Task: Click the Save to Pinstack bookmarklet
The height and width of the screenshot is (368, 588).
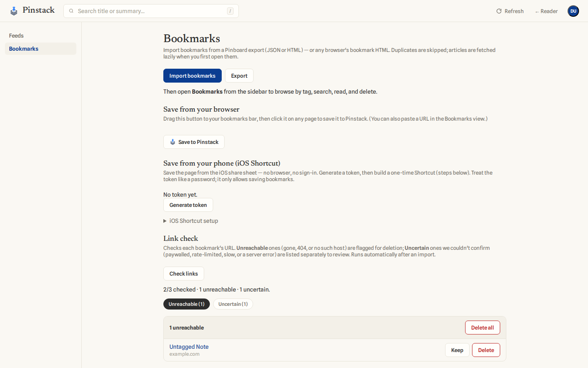Action: click(x=194, y=142)
